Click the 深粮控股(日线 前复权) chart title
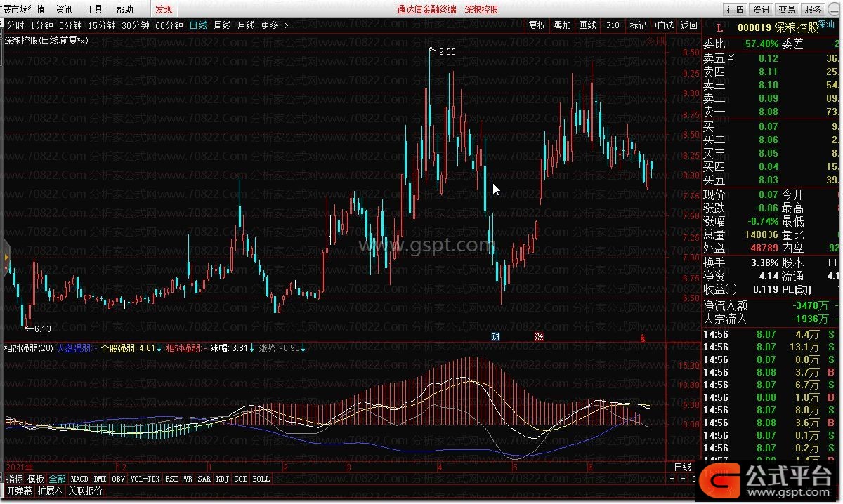Viewport: 843px width, 504px height. 46,40
